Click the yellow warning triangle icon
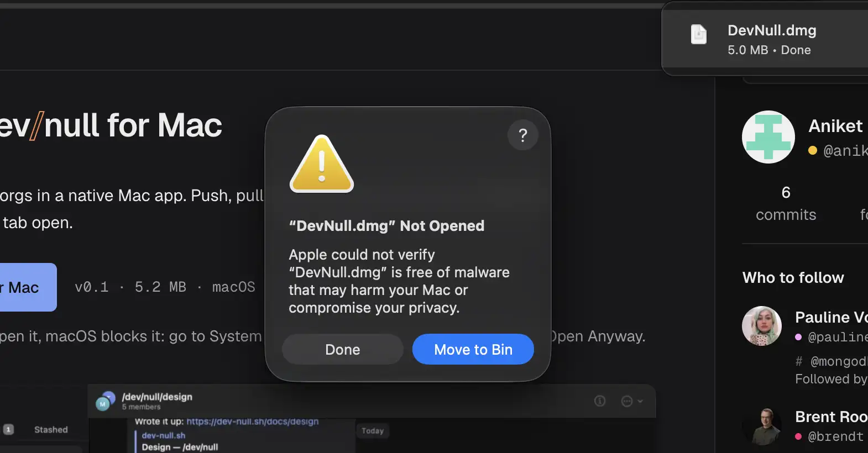The height and width of the screenshot is (453, 868). point(322,164)
